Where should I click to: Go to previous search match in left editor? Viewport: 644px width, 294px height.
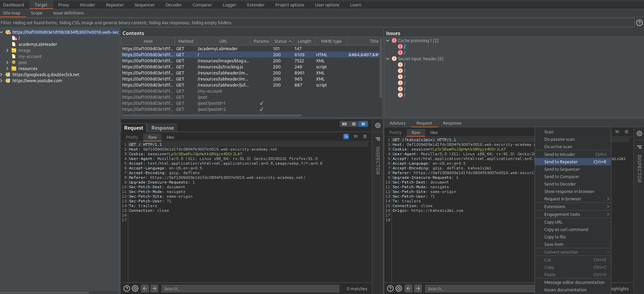point(145,288)
